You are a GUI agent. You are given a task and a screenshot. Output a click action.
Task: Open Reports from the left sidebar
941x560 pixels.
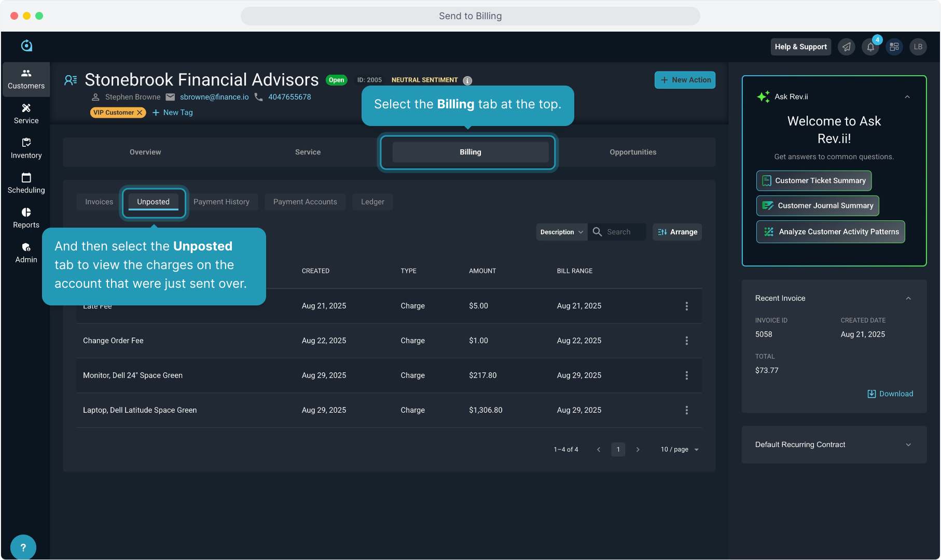pos(26,218)
